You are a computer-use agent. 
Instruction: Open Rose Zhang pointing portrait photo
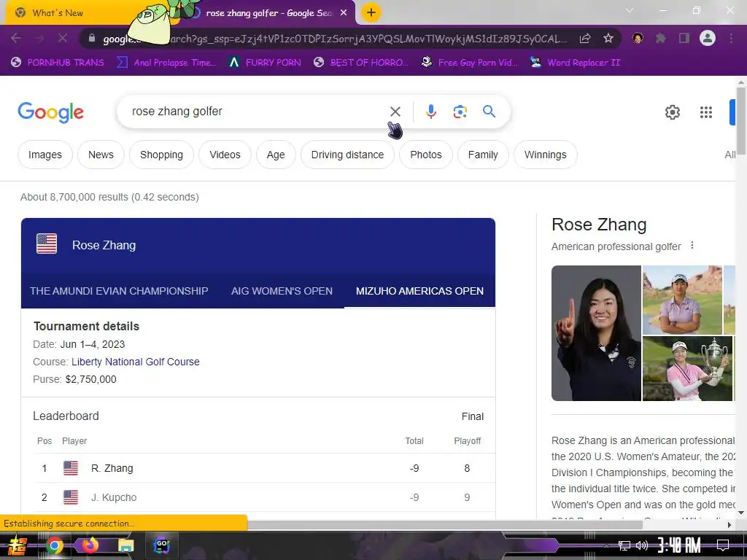click(596, 332)
